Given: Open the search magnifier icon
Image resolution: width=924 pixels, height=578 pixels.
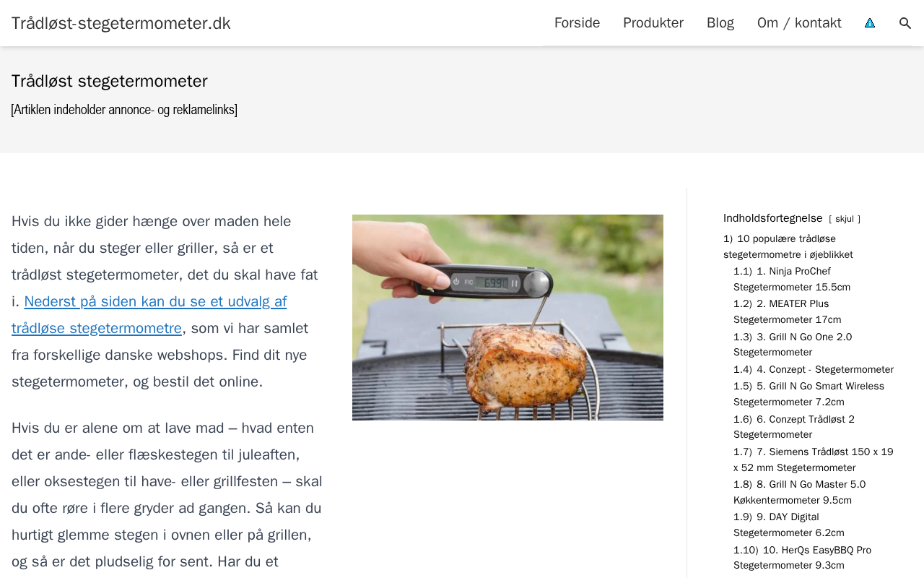Looking at the screenshot, I should [905, 23].
